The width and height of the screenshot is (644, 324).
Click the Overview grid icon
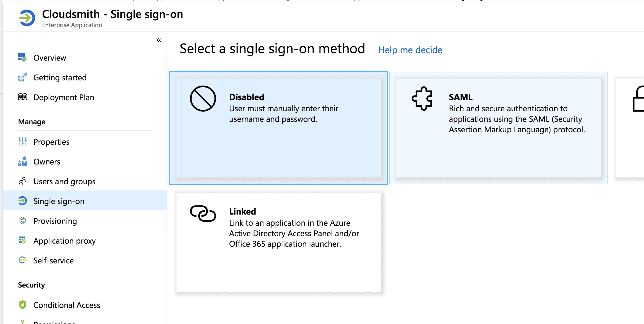[x=22, y=57]
